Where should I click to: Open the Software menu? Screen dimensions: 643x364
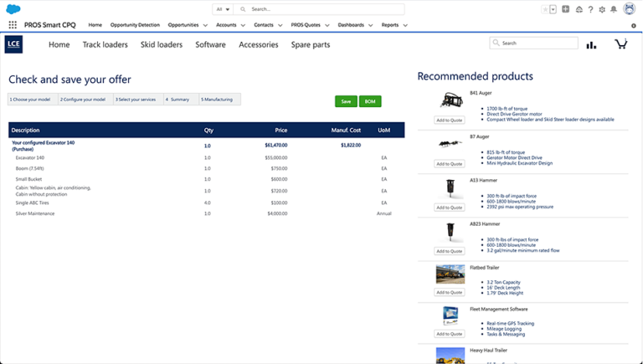210,44
